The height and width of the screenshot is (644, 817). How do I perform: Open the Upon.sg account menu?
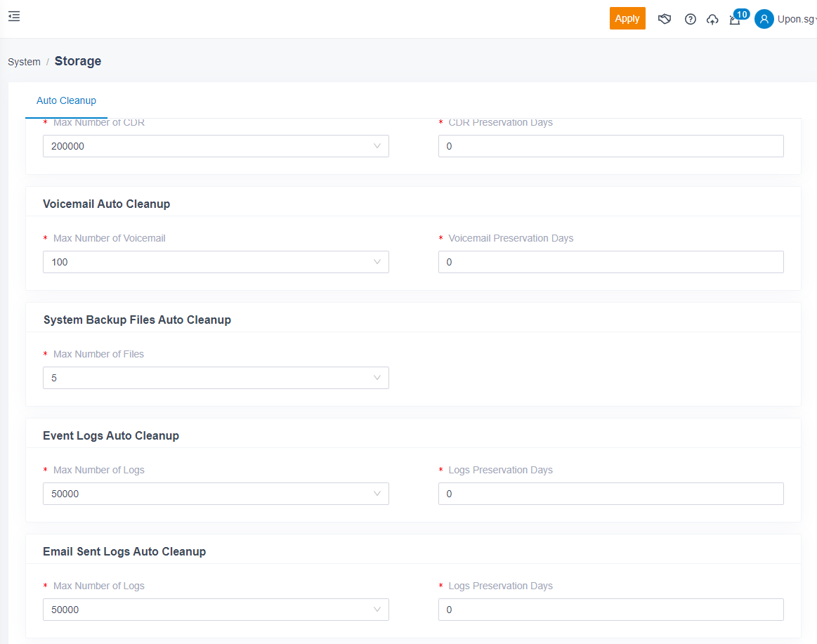797,19
